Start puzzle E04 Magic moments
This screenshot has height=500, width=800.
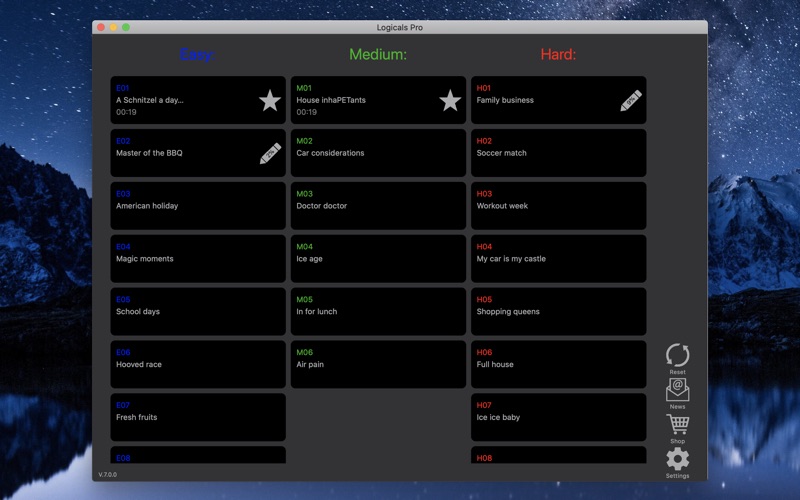(198, 259)
